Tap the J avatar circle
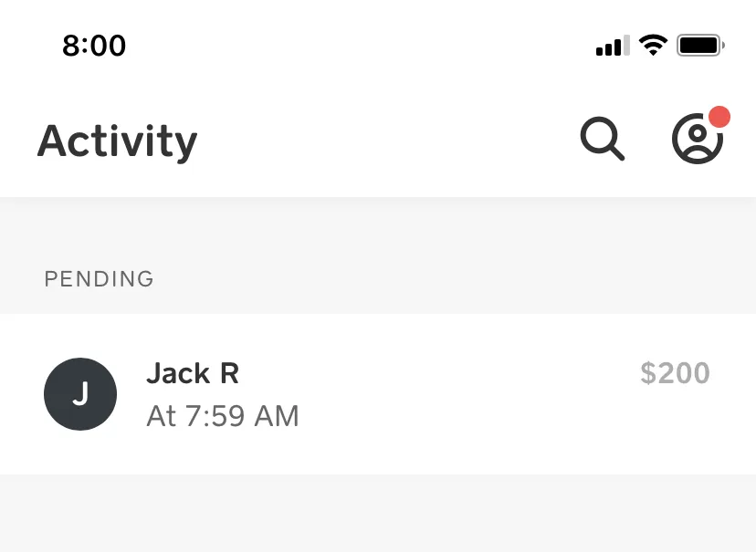The height and width of the screenshot is (552, 756). click(80, 394)
